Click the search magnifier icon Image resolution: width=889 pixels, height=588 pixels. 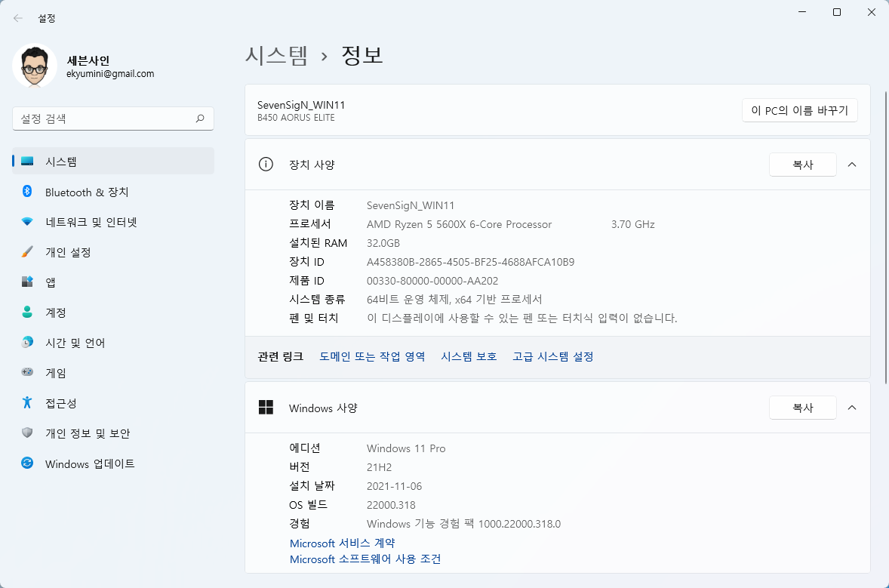(x=199, y=119)
